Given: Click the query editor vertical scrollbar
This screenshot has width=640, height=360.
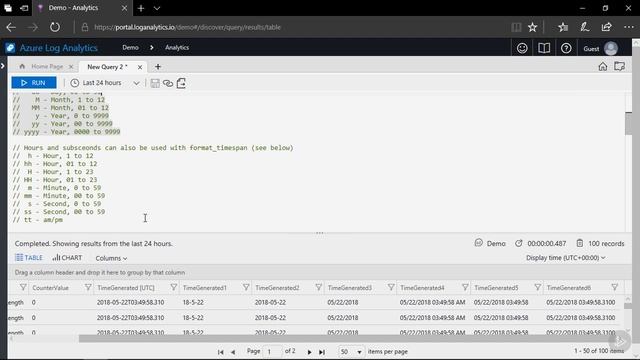Looking at the screenshot, I should pos(628,123).
